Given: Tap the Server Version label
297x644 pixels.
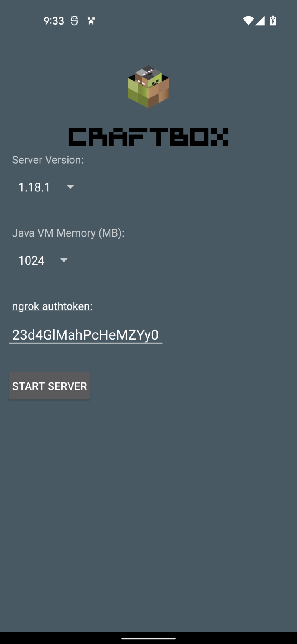Looking at the screenshot, I should [x=48, y=160].
